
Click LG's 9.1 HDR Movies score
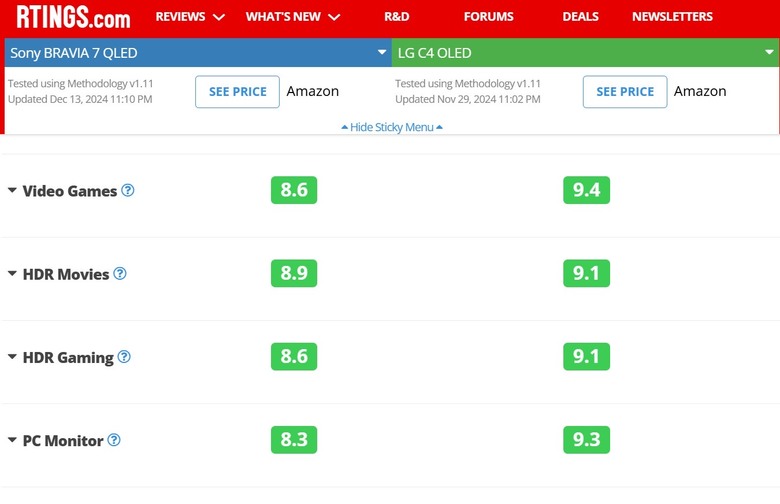tap(586, 273)
